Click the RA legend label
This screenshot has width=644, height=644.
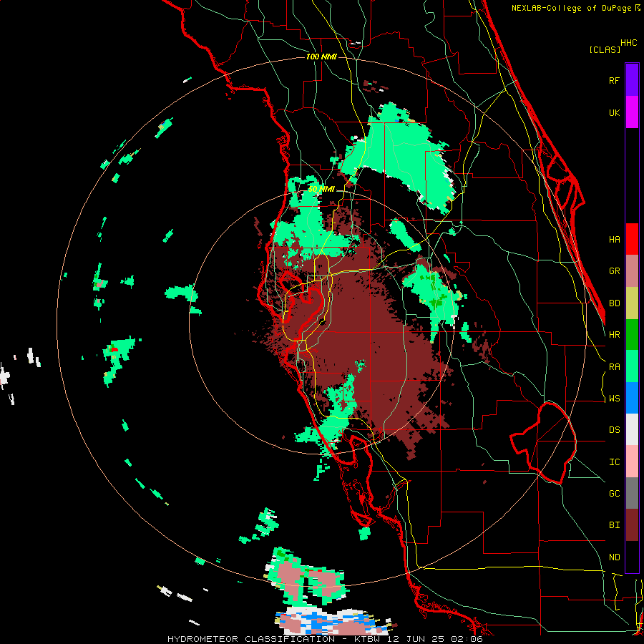[614, 367]
